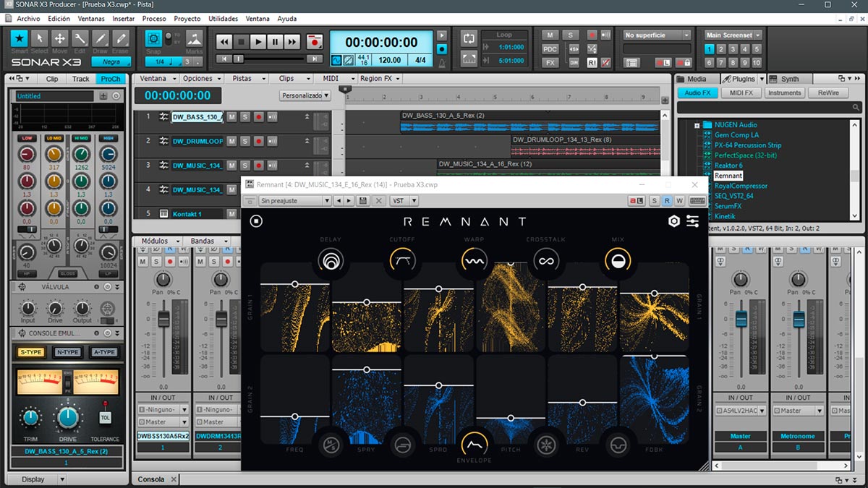Switch to screenset number 2
This screenshot has height=488, width=868.
(722, 49)
